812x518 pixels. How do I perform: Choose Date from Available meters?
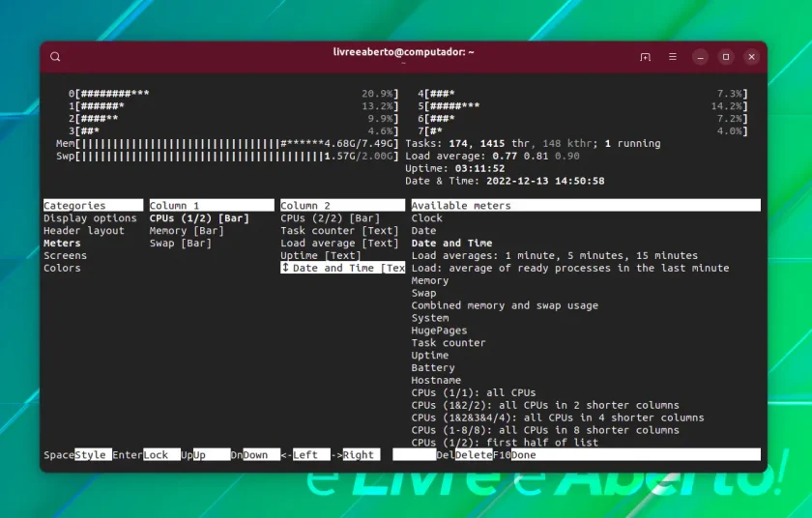(x=423, y=231)
